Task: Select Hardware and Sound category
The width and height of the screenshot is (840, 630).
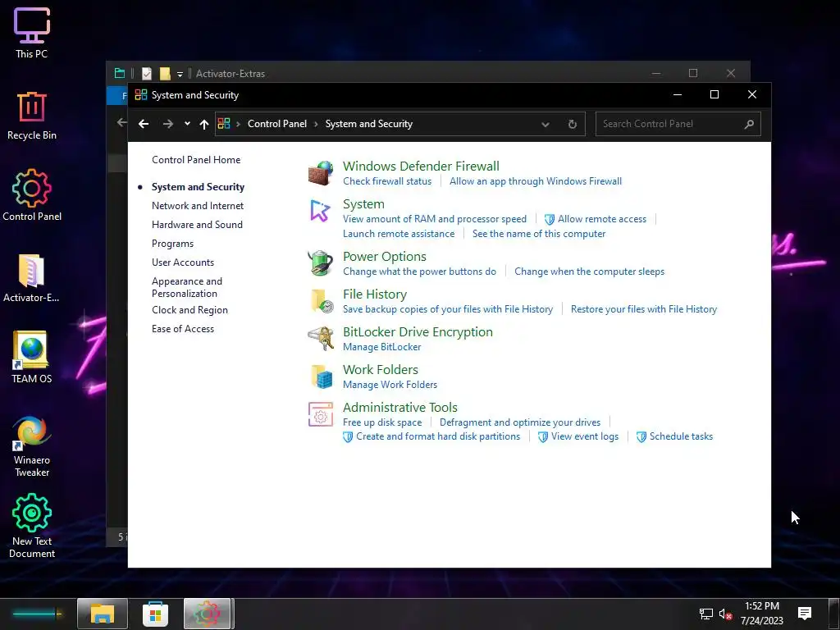Action: (197, 225)
